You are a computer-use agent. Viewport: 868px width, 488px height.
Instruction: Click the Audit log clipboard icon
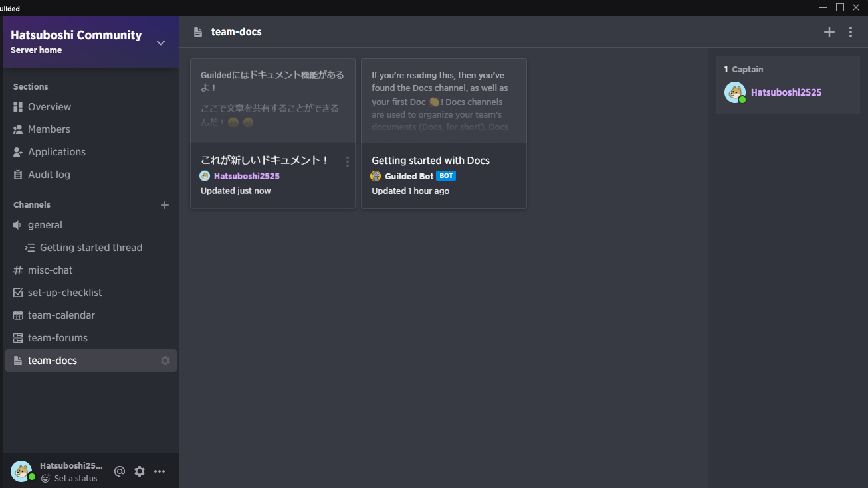[x=18, y=175]
